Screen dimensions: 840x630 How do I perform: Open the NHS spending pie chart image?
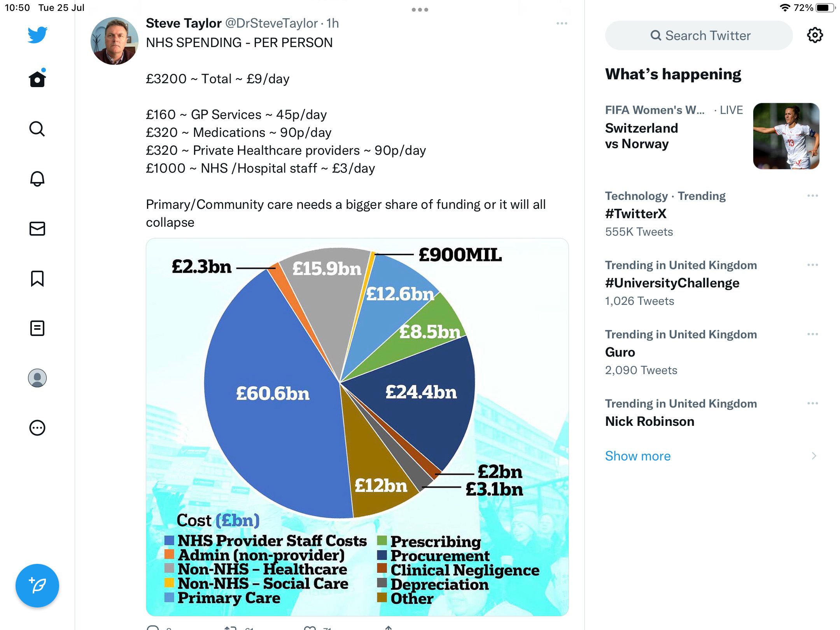(x=357, y=427)
